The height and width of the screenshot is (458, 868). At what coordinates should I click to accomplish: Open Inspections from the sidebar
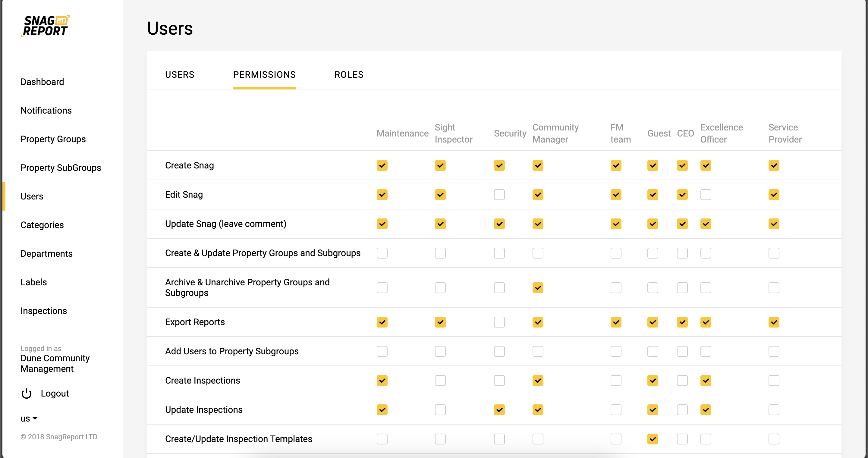(44, 311)
